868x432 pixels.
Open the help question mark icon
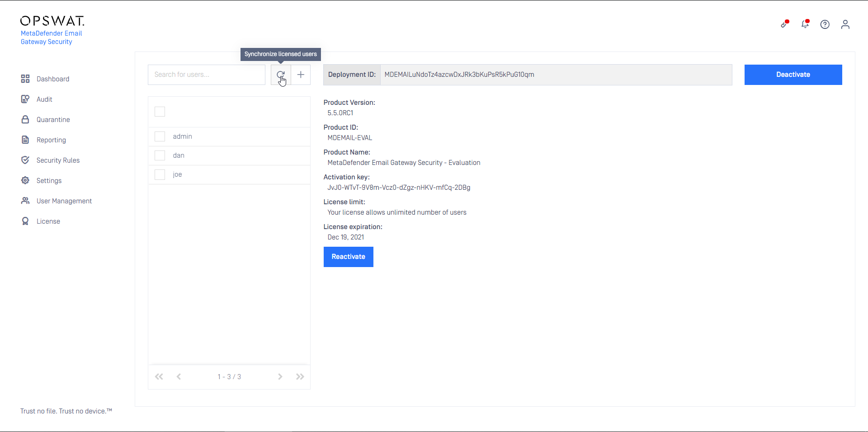coord(825,24)
